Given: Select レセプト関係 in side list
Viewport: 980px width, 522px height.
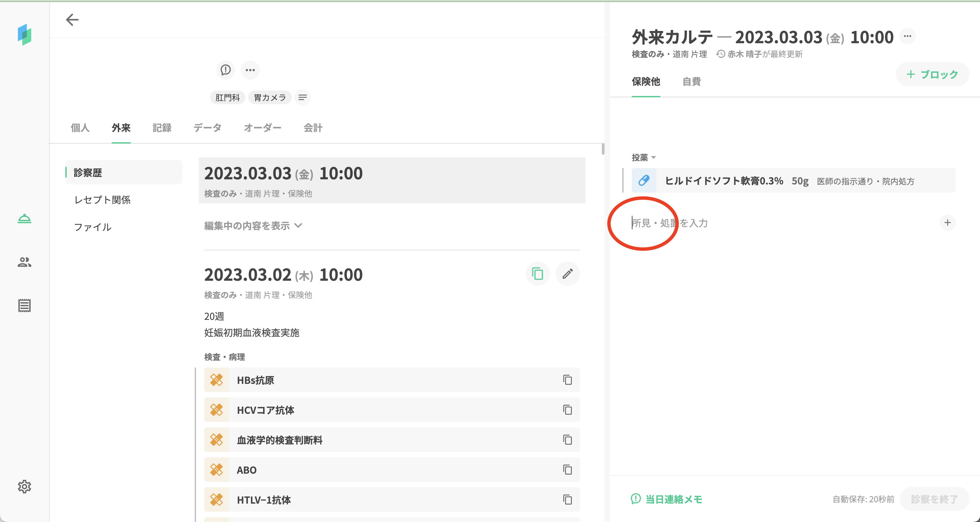Looking at the screenshot, I should click(102, 200).
